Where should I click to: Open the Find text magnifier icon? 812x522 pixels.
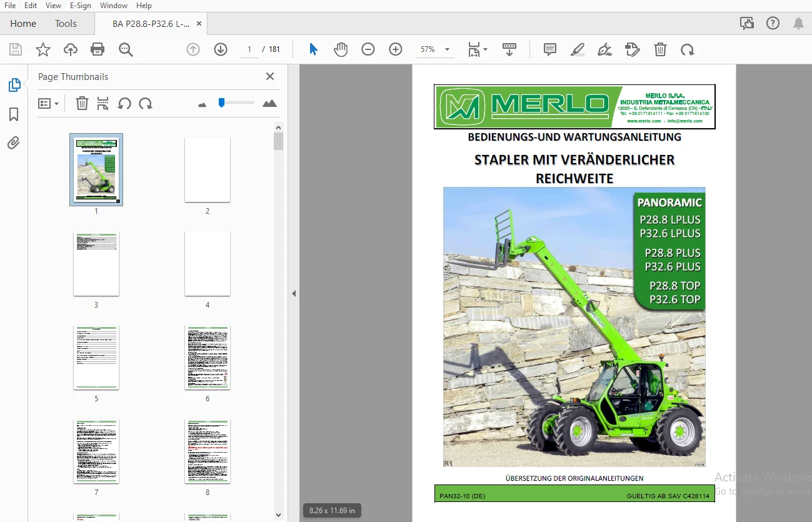pos(126,49)
